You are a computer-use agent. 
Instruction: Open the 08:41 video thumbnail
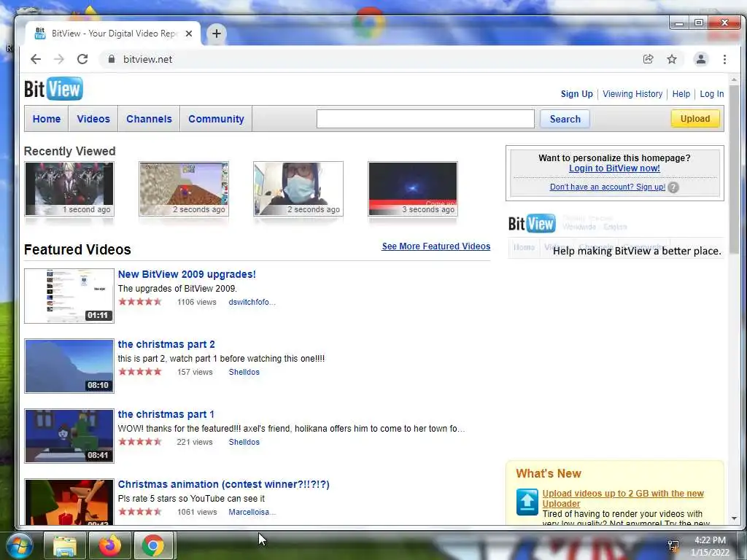click(69, 436)
